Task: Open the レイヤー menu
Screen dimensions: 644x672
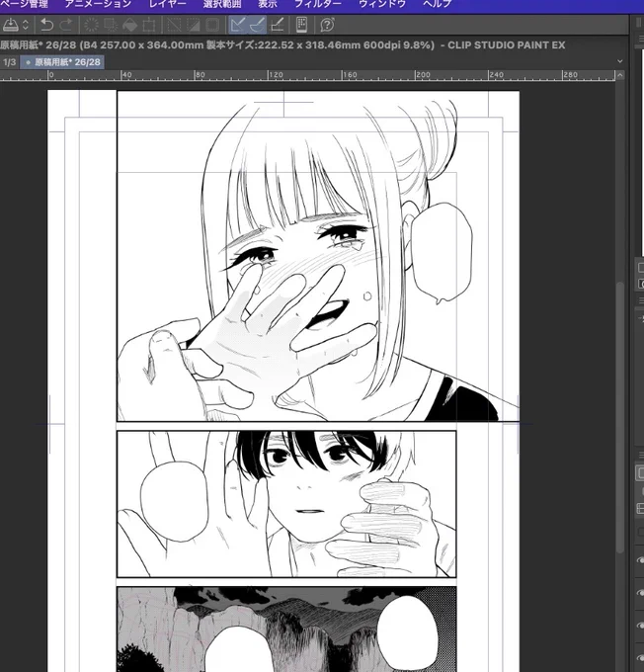Action: click(x=168, y=4)
